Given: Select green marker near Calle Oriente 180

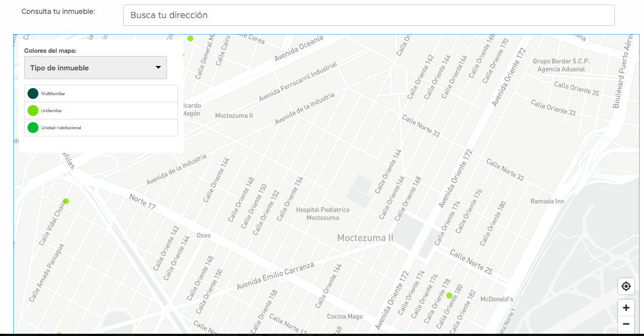Looking at the screenshot, I should point(449,296).
